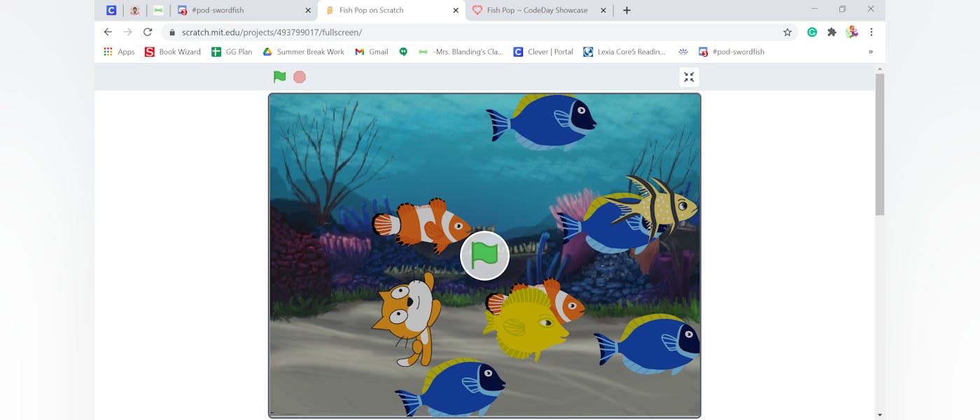
Task: Open the Lexia Core5 Reading bookmark
Action: click(x=624, y=52)
